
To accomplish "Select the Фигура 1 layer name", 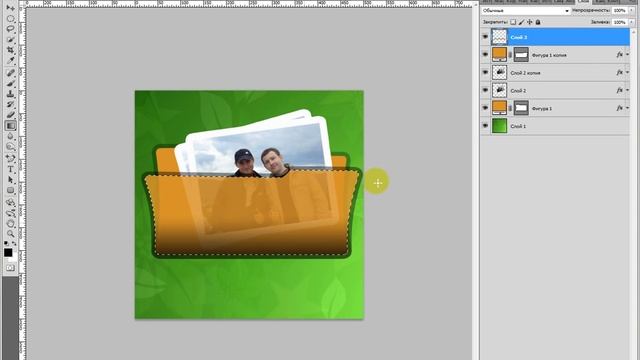I will (x=542, y=109).
